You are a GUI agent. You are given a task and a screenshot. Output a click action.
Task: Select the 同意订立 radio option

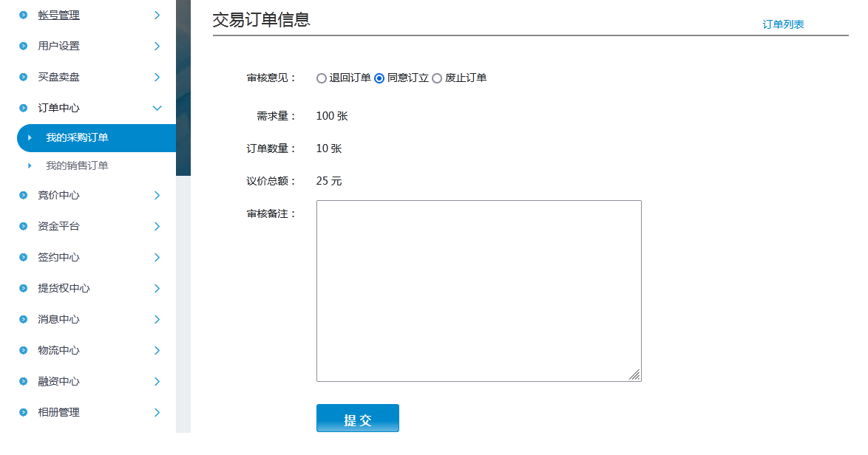click(x=379, y=78)
